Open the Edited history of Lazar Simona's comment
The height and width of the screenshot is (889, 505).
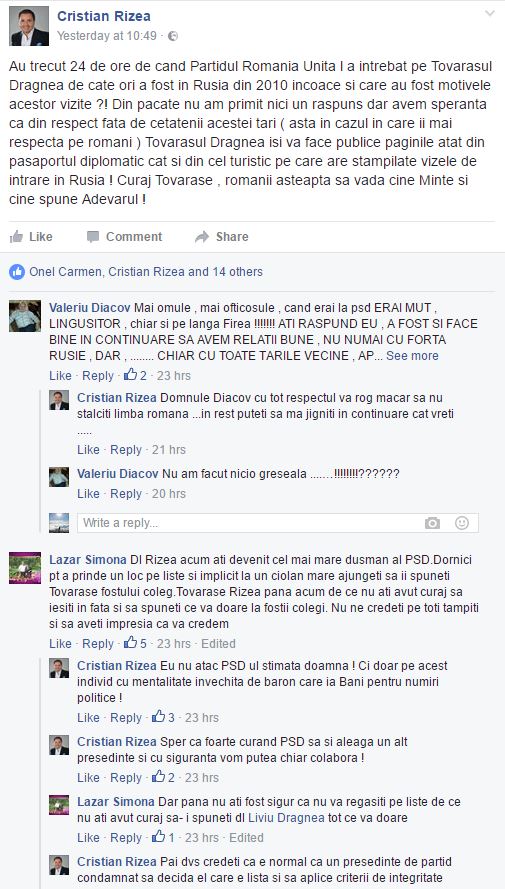[218, 644]
